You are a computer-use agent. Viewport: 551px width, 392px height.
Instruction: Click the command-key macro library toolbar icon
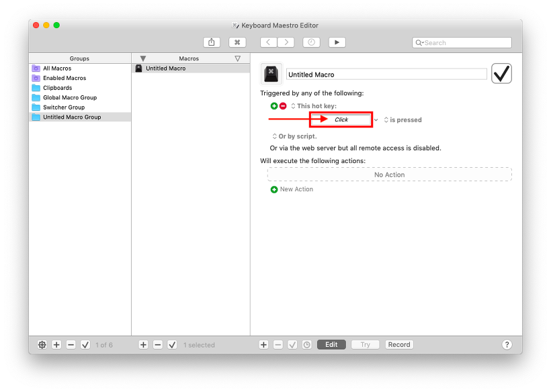tap(237, 42)
